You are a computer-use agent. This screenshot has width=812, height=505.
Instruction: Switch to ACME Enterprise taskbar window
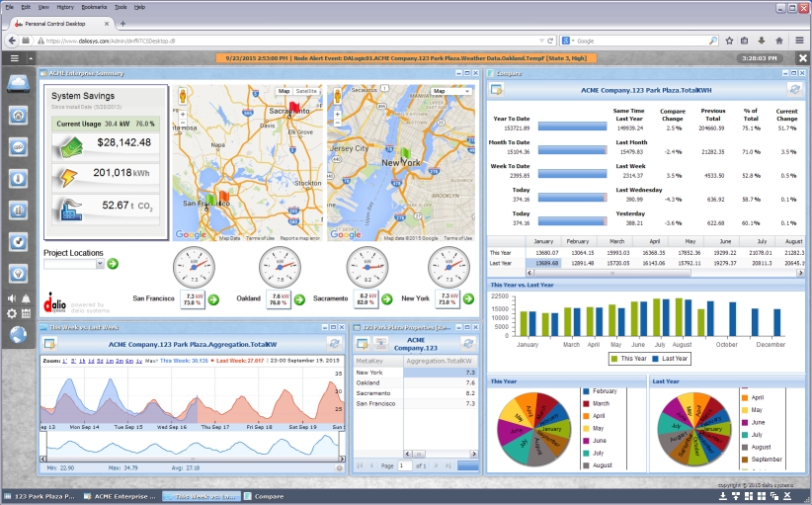[x=120, y=497]
